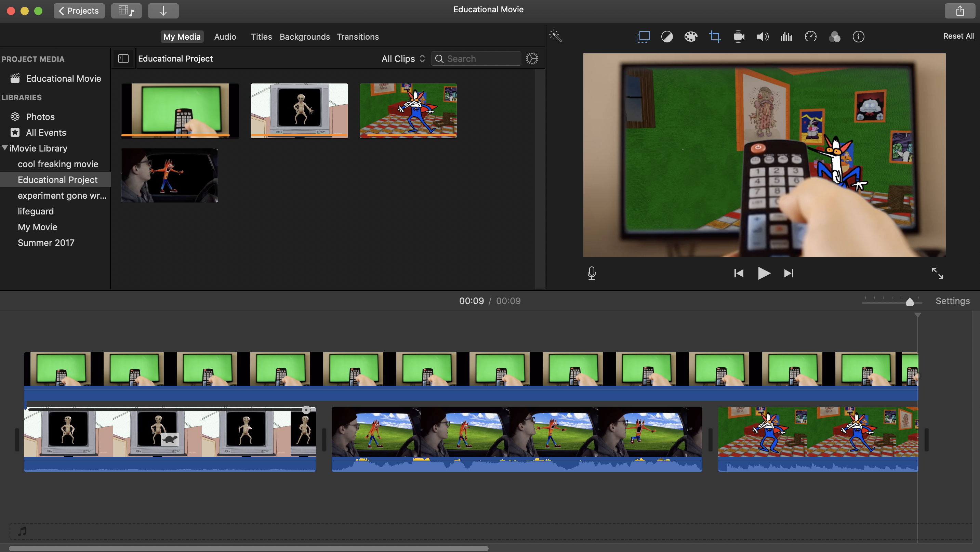Open the timeline Settings popover
The height and width of the screenshot is (552, 980).
click(x=953, y=301)
